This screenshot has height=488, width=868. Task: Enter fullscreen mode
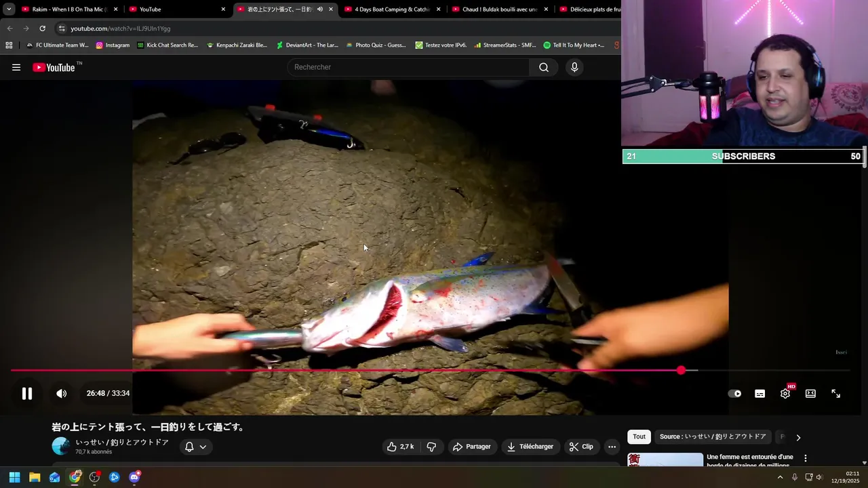[x=835, y=393]
